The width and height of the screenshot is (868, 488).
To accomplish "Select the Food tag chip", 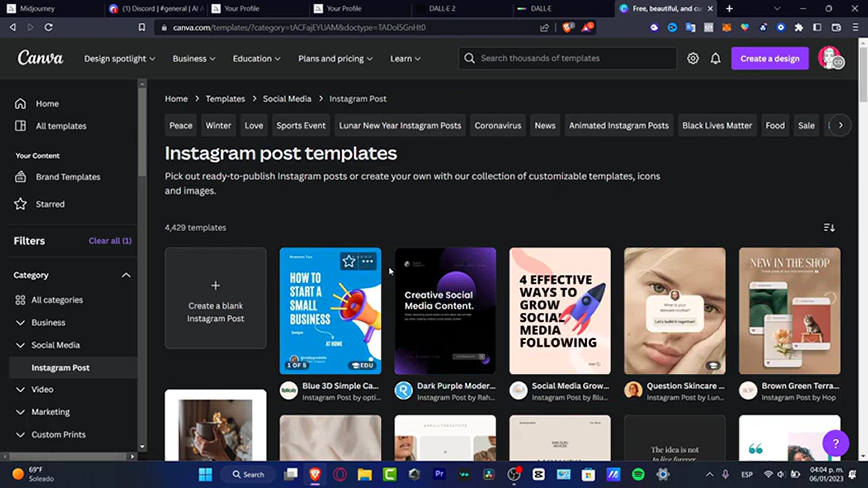I will 775,126.
